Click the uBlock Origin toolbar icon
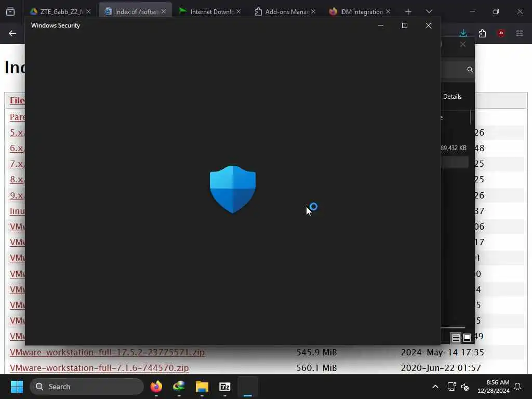532x399 pixels. [x=501, y=33]
